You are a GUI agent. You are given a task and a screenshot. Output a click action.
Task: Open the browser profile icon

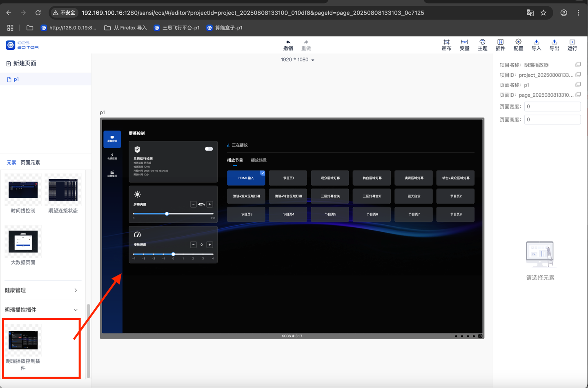tap(563, 13)
